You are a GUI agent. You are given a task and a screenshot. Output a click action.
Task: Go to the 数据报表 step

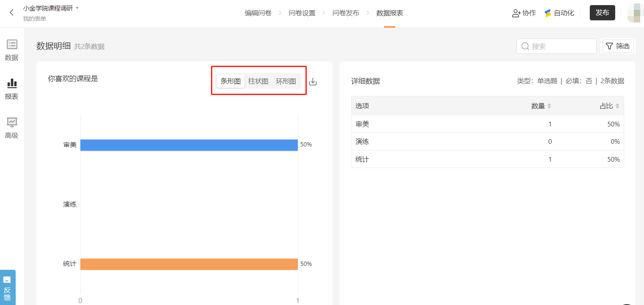pyautogui.click(x=390, y=13)
